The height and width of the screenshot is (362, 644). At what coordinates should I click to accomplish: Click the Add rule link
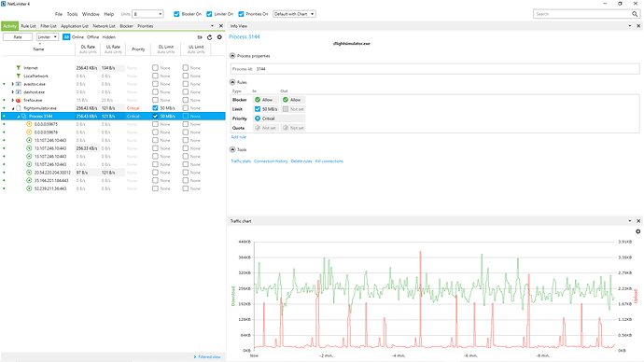pyautogui.click(x=238, y=137)
